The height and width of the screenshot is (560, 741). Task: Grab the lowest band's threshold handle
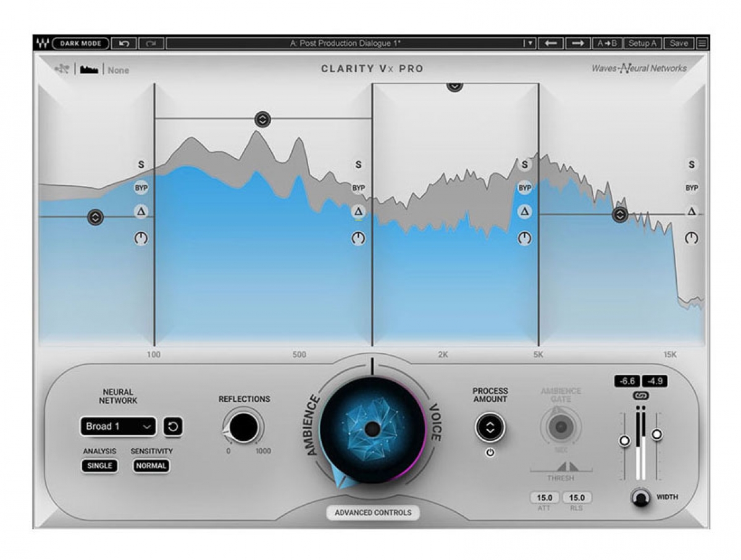95,217
